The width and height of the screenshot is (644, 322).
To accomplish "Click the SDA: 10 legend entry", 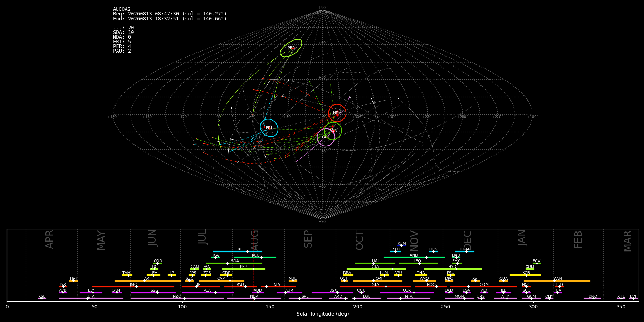I will (x=123, y=33).
